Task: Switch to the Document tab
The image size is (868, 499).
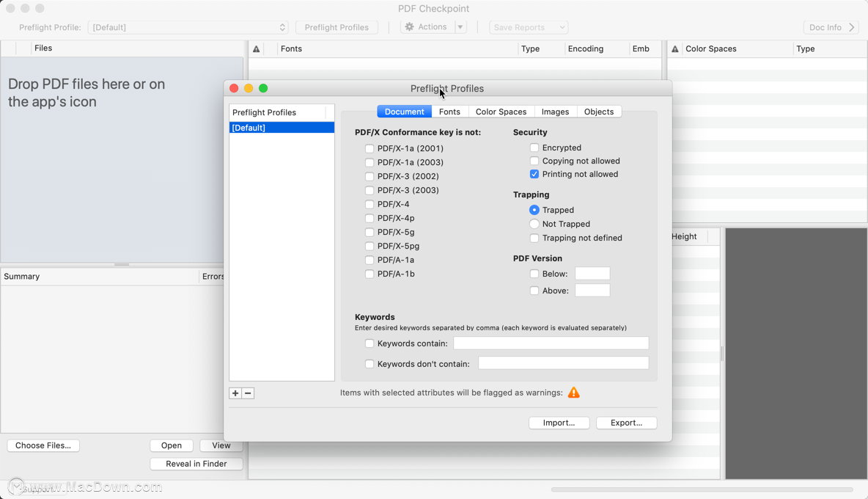Action: coord(404,112)
